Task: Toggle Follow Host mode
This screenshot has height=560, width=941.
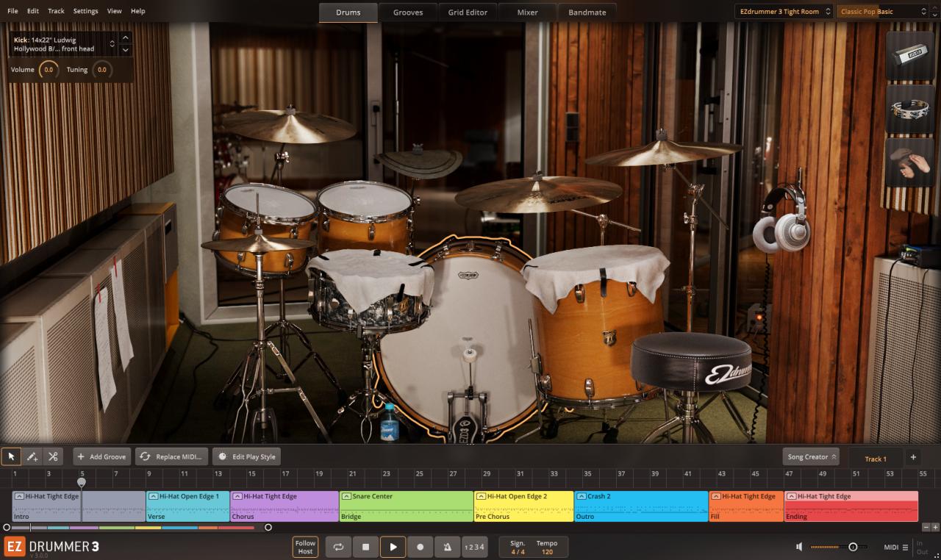Action: tap(305, 547)
